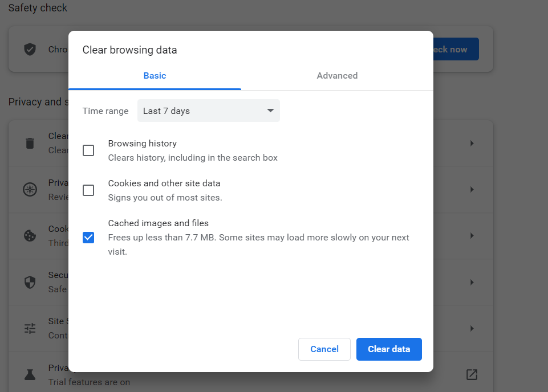Viewport: 548px width, 392px height.
Task: Uncheck Cached images and files
Action: pos(88,237)
